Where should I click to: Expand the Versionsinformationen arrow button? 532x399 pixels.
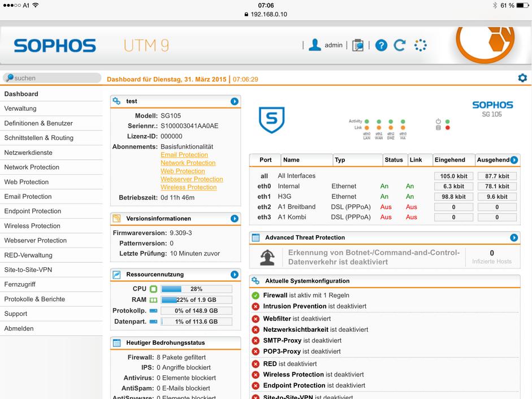tap(235, 219)
